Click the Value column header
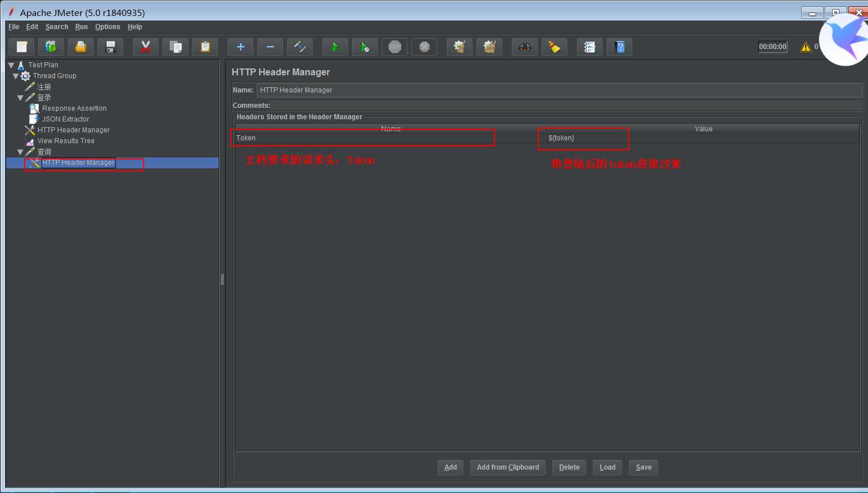This screenshot has height=493, width=868. [703, 129]
